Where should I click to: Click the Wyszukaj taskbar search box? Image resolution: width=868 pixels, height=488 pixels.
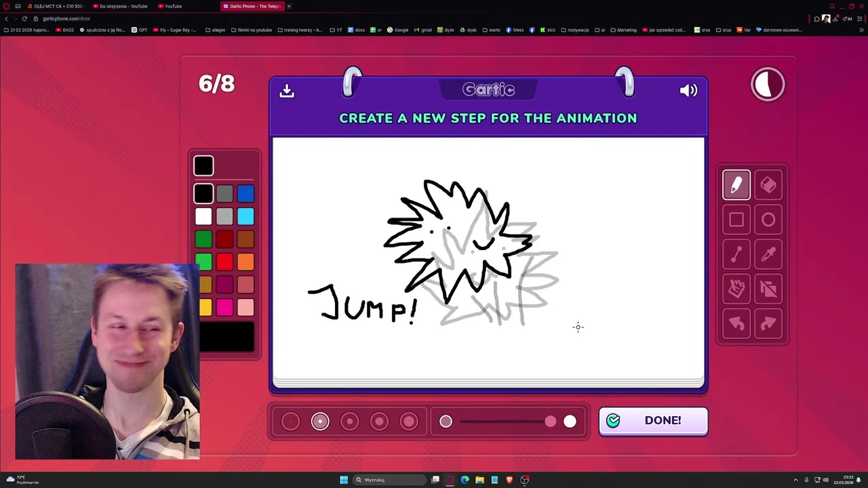coord(388,480)
